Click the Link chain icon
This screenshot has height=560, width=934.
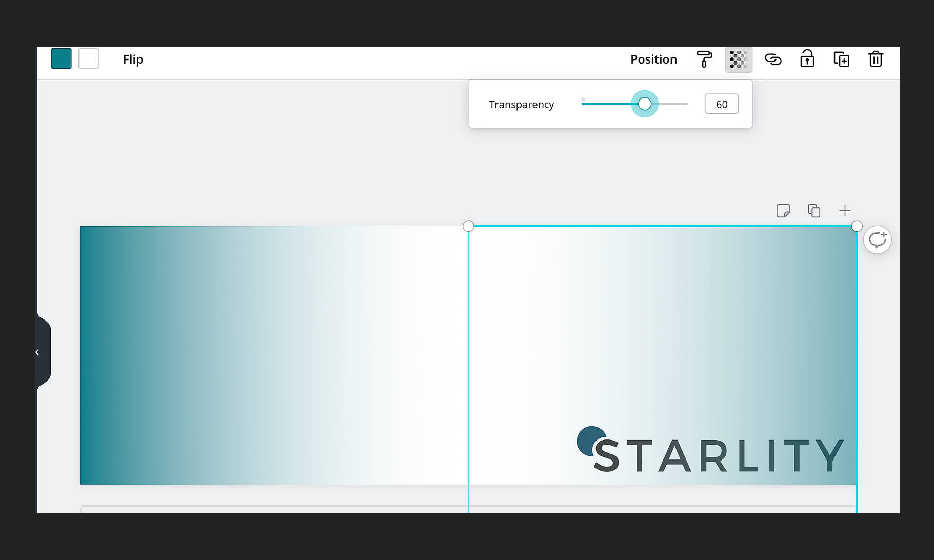point(773,59)
